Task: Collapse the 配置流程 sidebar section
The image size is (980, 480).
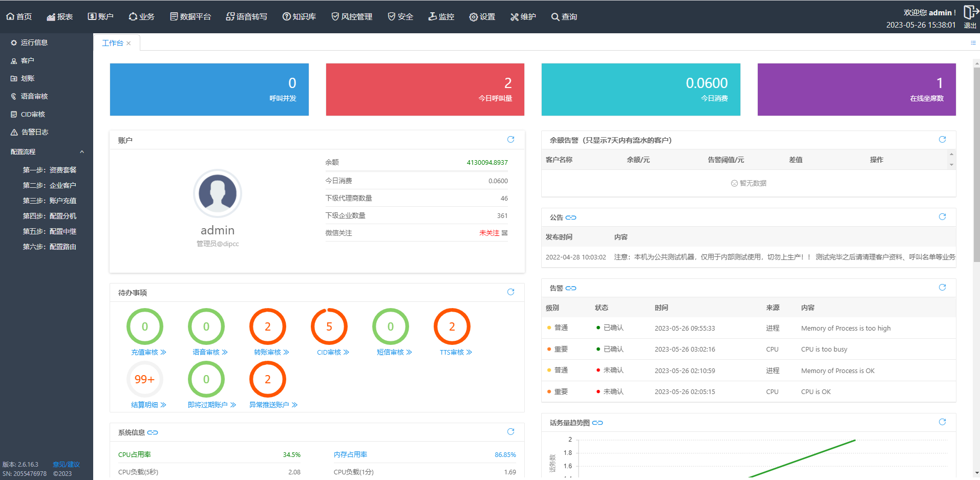Action: pyautogui.click(x=82, y=152)
